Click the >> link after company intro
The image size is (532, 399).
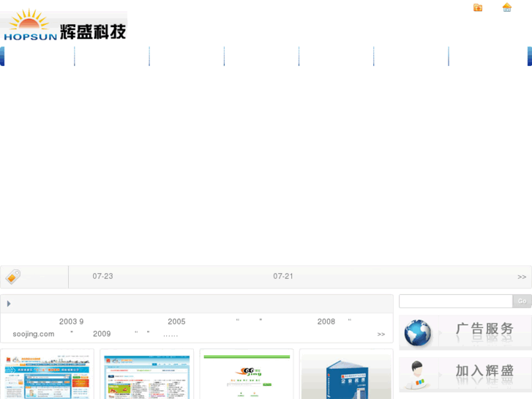point(381,334)
